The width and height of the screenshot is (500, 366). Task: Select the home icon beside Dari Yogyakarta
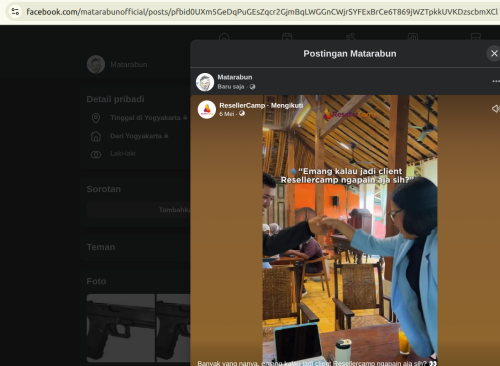pyautogui.click(x=96, y=136)
